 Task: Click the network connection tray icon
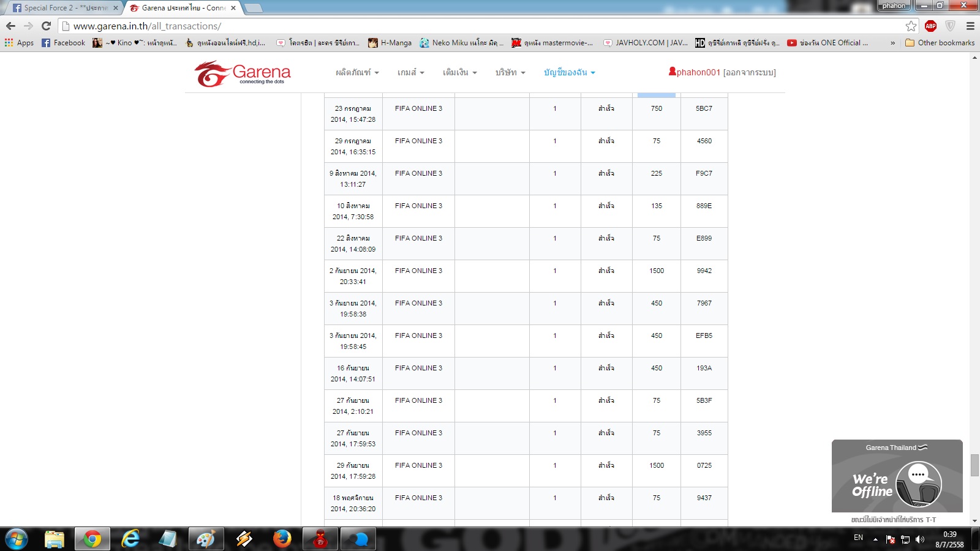(x=905, y=539)
